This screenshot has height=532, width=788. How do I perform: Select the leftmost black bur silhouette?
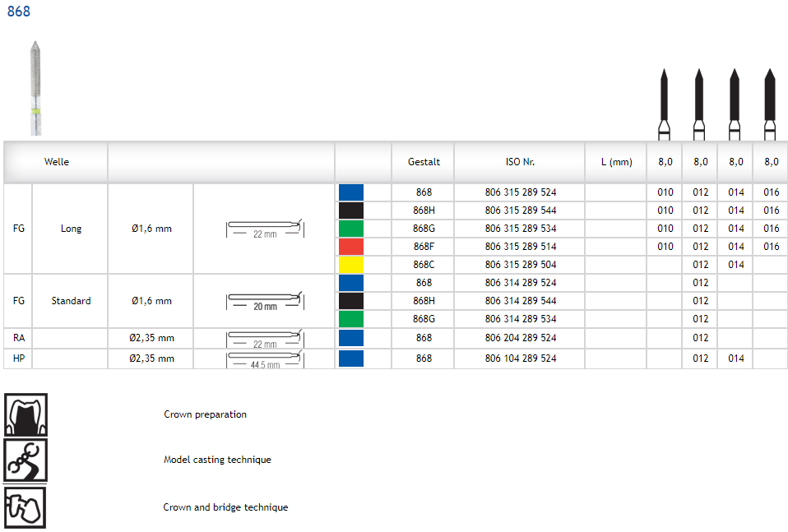point(664,104)
